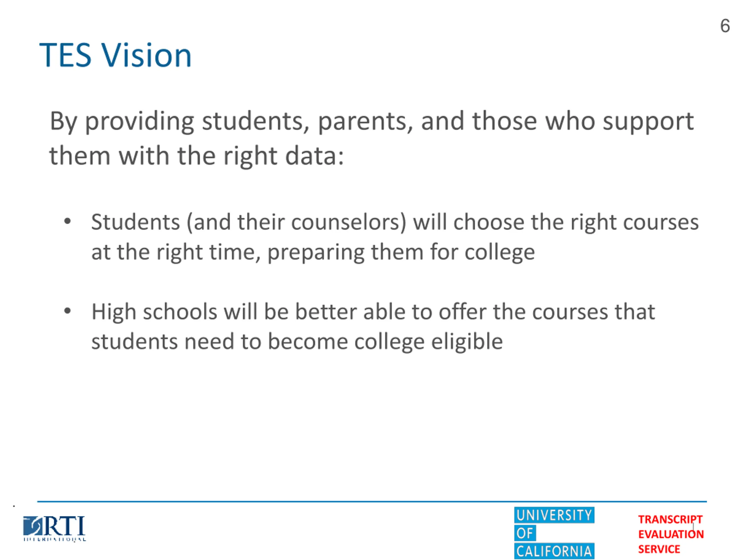
Task: Click the slide number 6
Action: point(725,26)
